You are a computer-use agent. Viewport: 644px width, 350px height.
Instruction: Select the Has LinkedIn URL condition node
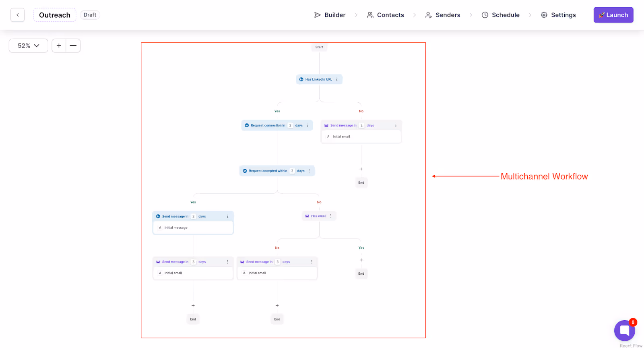tap(319, 79)
